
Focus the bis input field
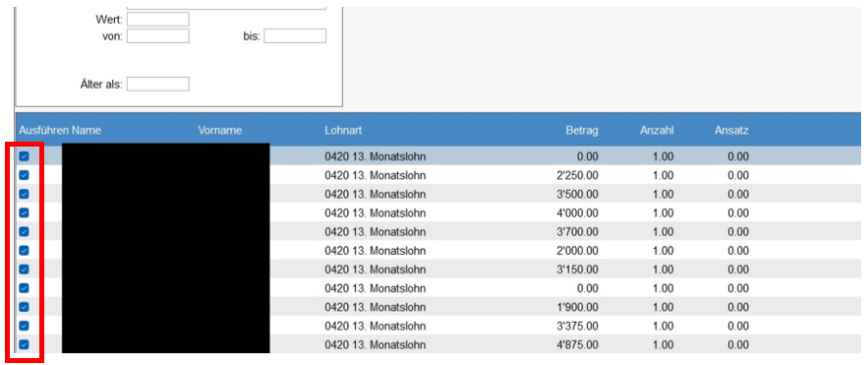[x=295, y=36]
